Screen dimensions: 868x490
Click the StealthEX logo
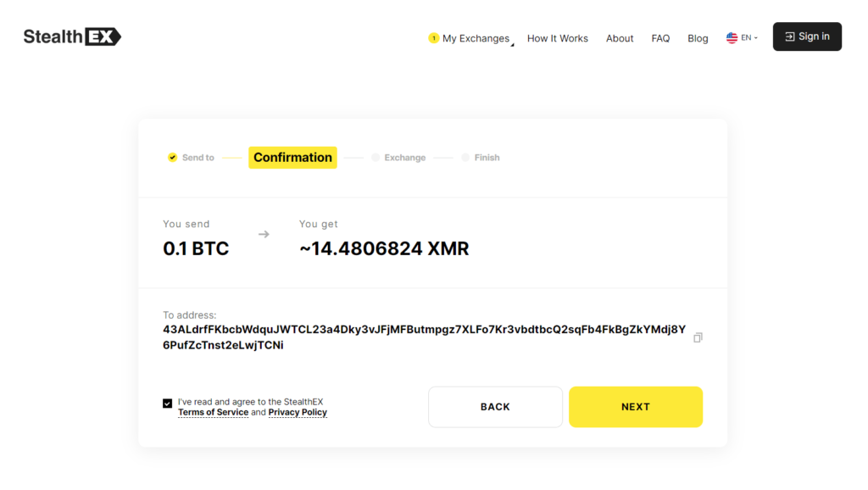(x=72, y=36)
